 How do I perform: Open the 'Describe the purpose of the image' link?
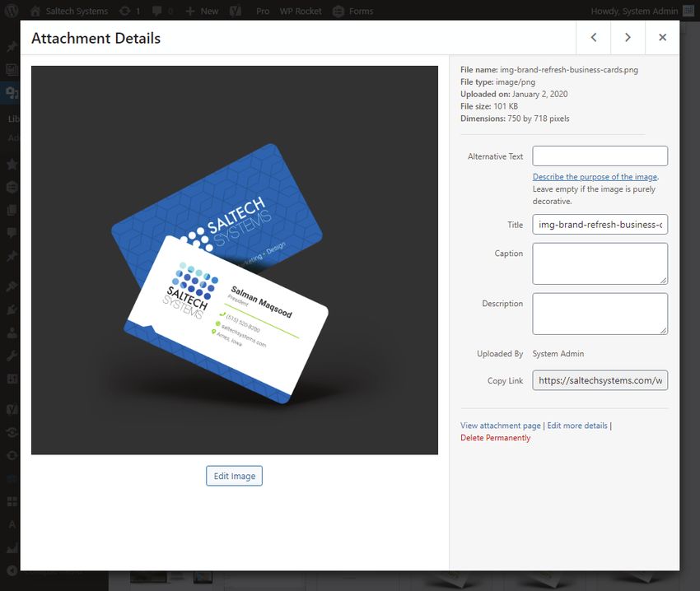point(595,177)
